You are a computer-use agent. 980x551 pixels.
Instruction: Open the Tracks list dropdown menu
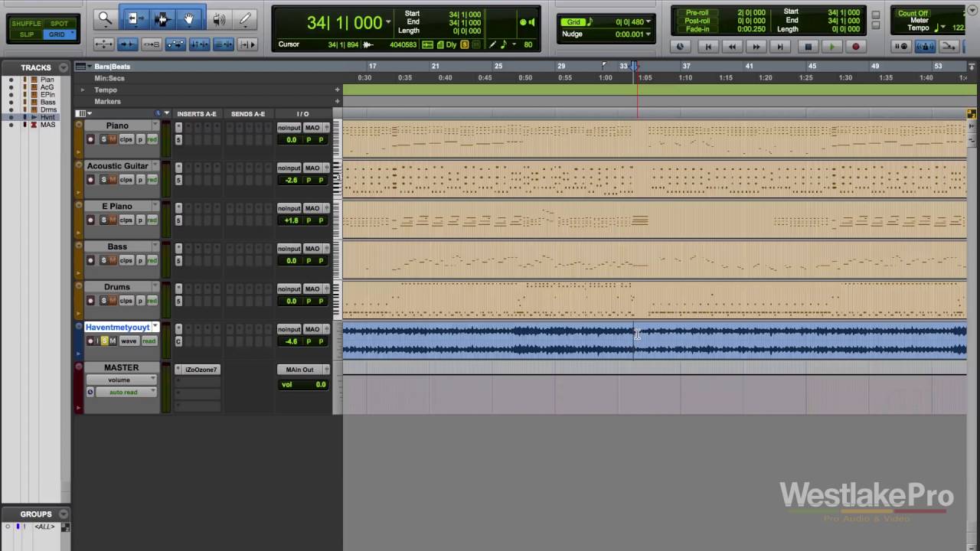pyautogui.click(x=64, y=67)
